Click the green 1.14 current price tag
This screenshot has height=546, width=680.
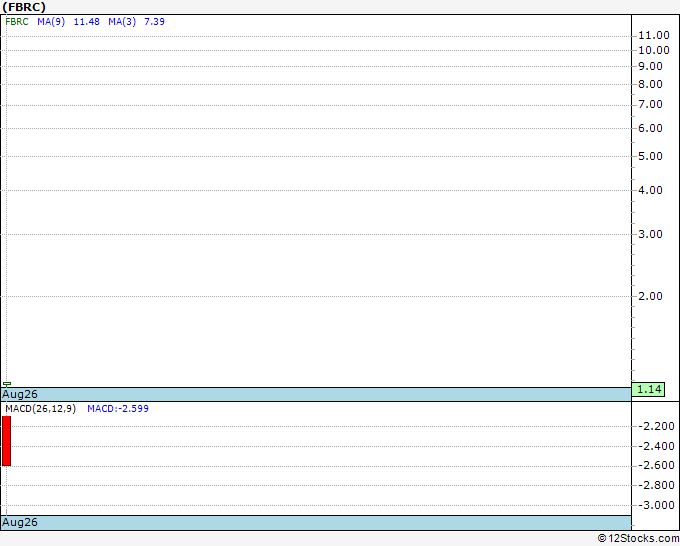[648, 389]
